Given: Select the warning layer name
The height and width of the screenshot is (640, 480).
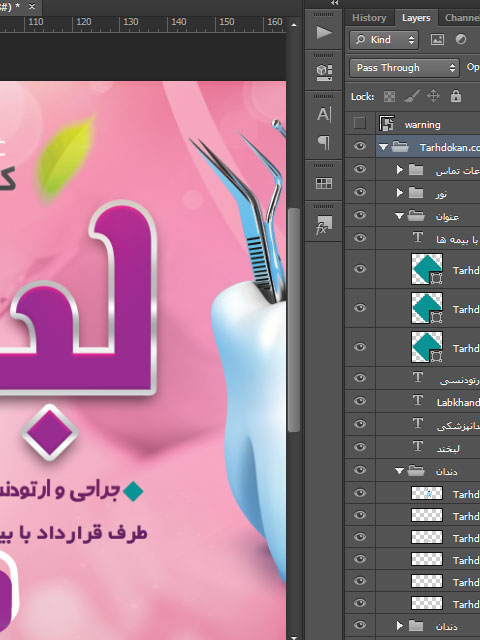Looking at the screenshot, I should (x=422, y=124).
